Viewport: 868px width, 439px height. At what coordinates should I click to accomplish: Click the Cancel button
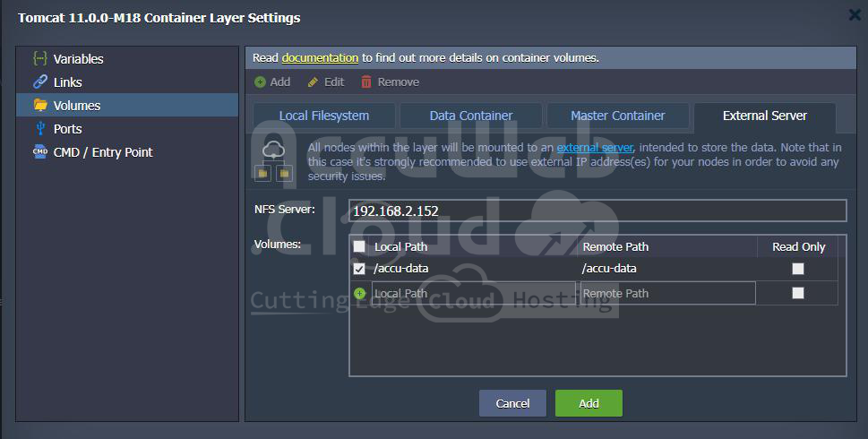(x=512, y=403)
